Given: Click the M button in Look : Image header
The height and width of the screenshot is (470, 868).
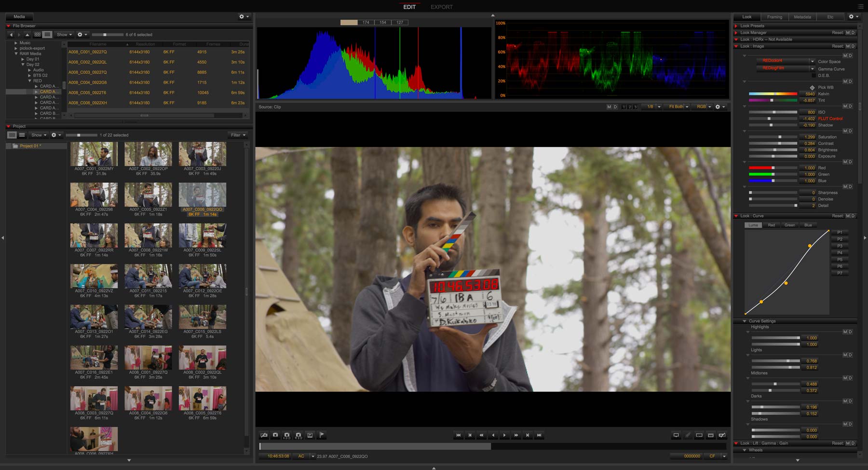Looking at the screenshot, I should (847, 46).
